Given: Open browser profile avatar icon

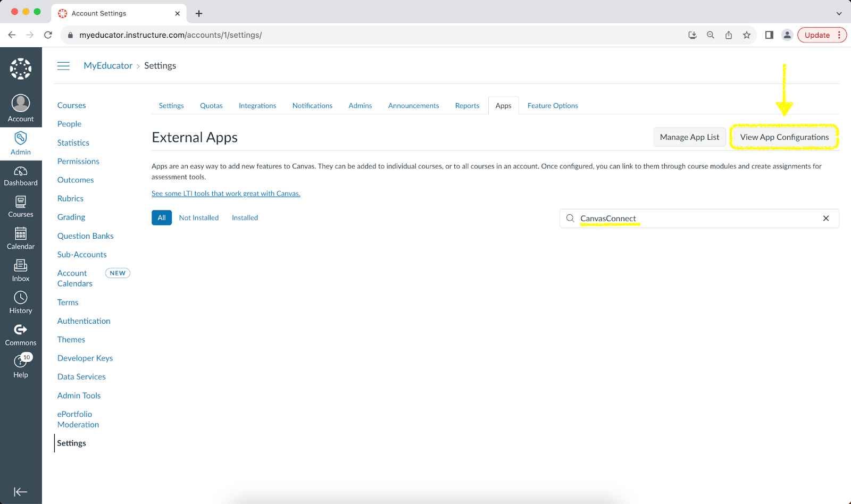Looking at the screenshot, I should click(787, 35).
